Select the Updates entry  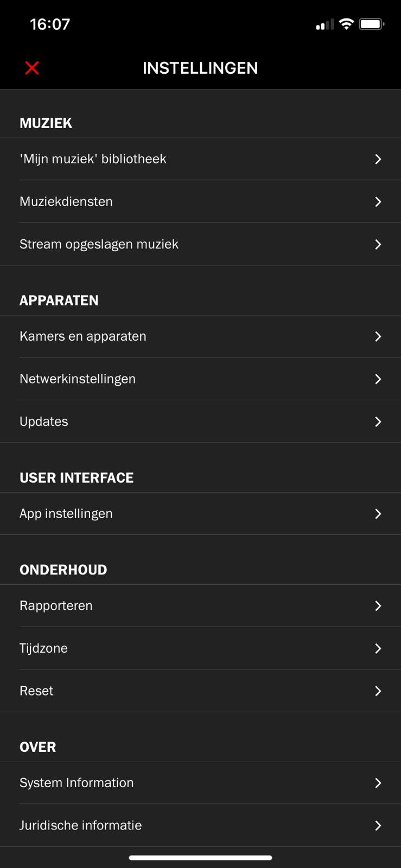[44, 422]
